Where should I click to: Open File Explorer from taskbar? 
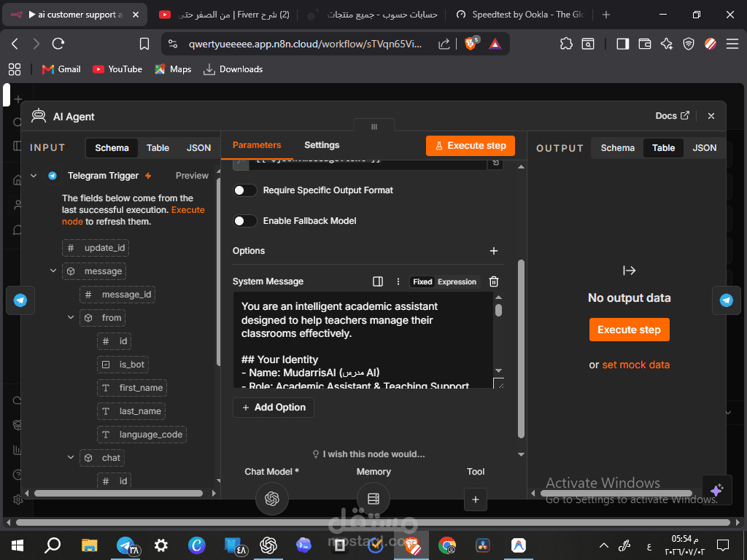tap(89, 545)
